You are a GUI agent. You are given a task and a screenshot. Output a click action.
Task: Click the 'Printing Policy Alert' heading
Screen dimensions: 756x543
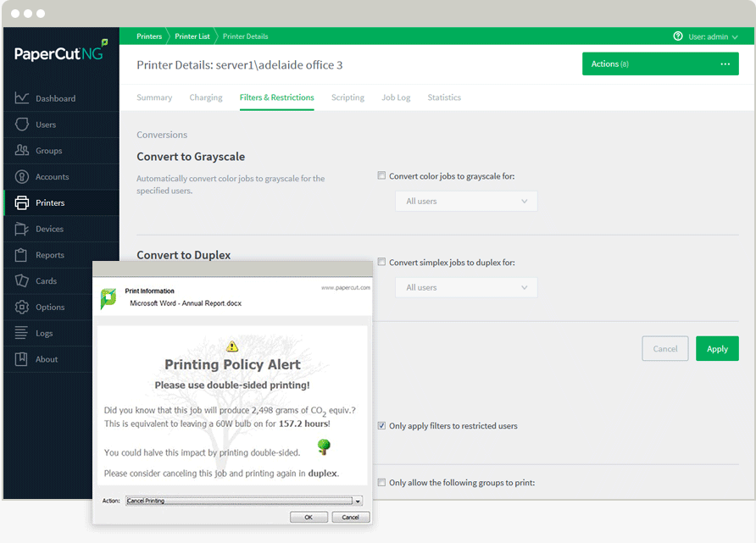(232, 364)
